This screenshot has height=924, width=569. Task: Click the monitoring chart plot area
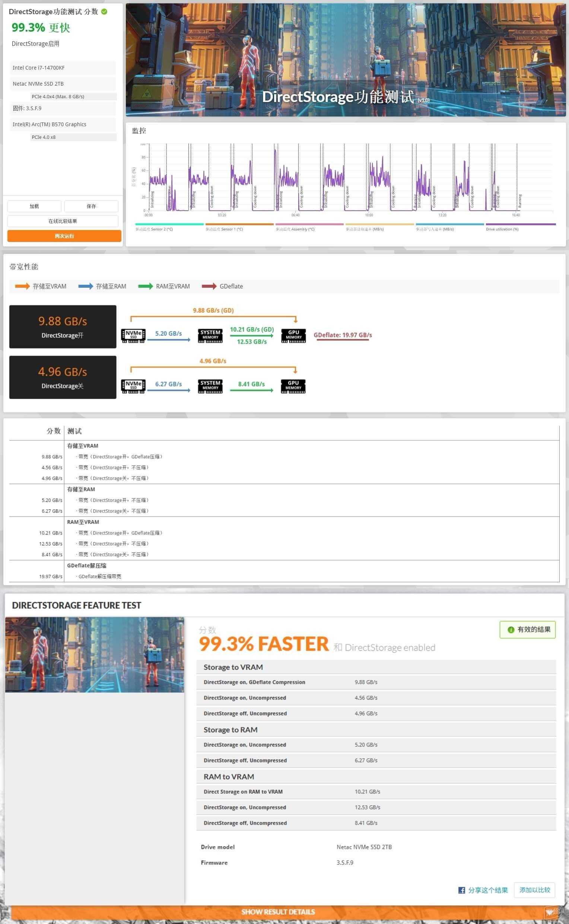tap(350, 177)
